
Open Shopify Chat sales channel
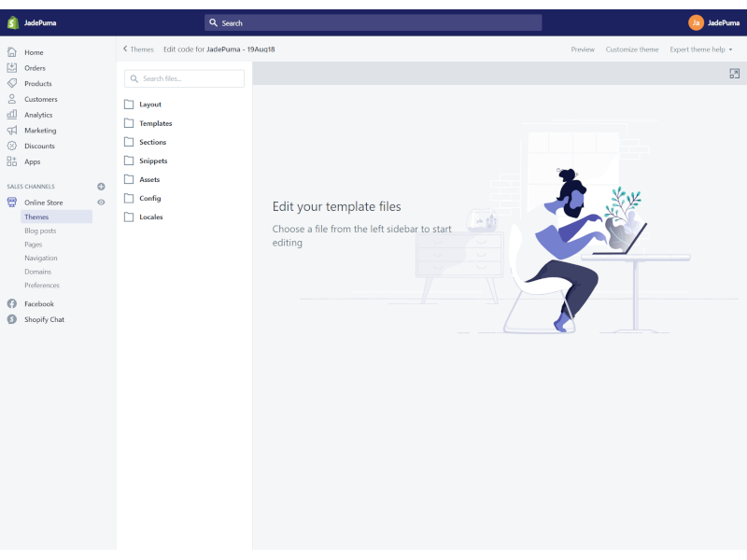(x=44, y=319)
